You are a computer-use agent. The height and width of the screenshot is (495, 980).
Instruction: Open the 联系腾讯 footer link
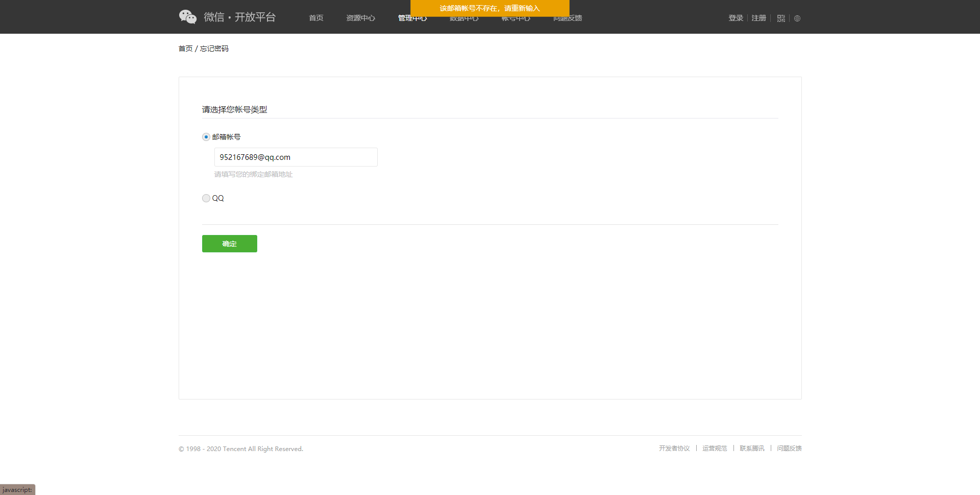point(752,449)
